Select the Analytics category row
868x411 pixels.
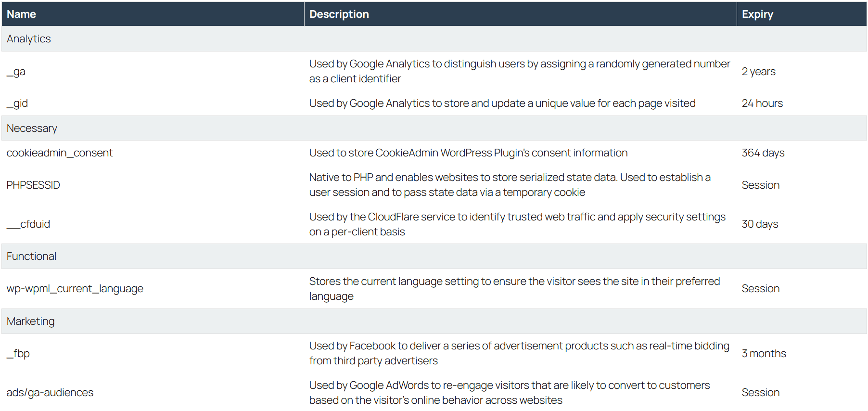click(29, 39)
